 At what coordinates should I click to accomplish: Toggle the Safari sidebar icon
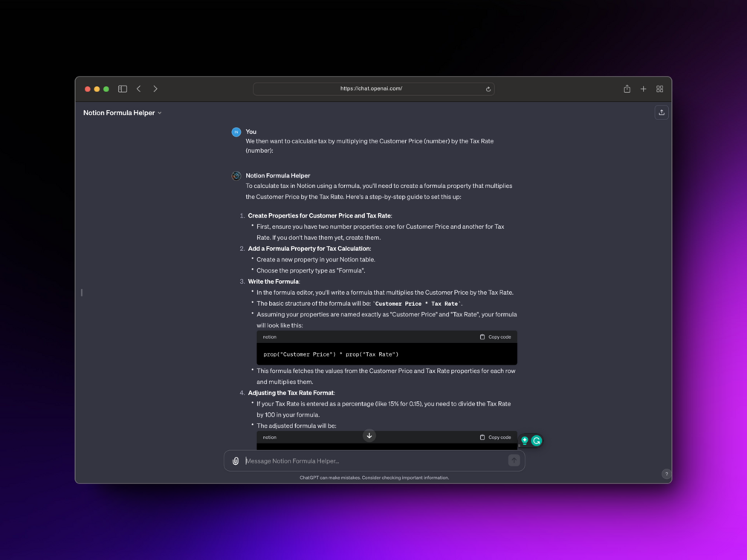[123, 89]
